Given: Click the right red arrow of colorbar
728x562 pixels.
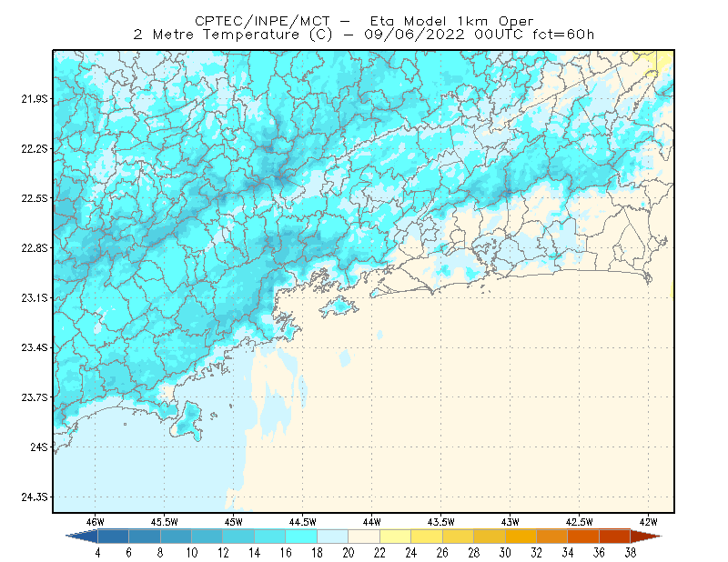Looking at the screenshot, I should [646, 537].
